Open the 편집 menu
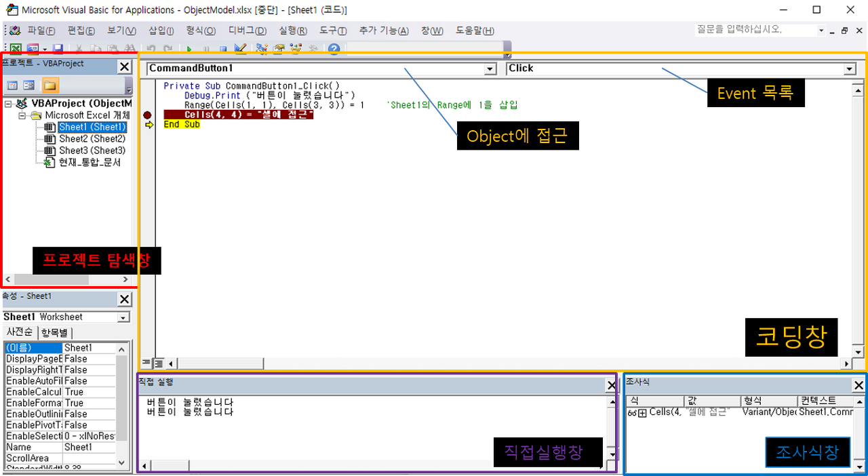The height and width of the screenshot is (476, 868). pyautogui.click(x=81, y=31)
